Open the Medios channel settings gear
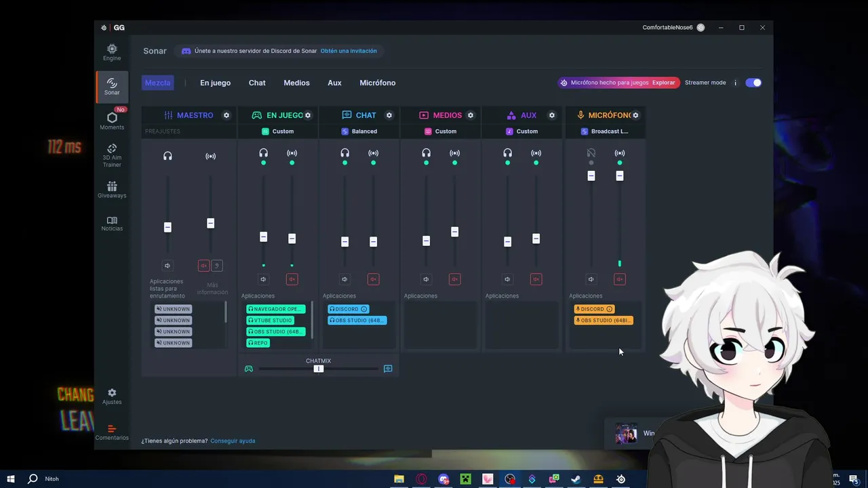Screen dimensions: 868x488 471,115
